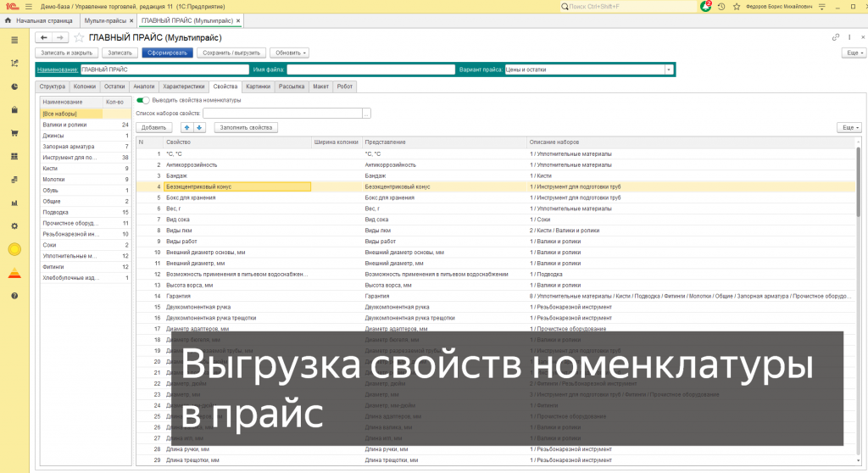Click the Добавить button
This screenshot has height=473, width=868.
[x=154, y=127]
